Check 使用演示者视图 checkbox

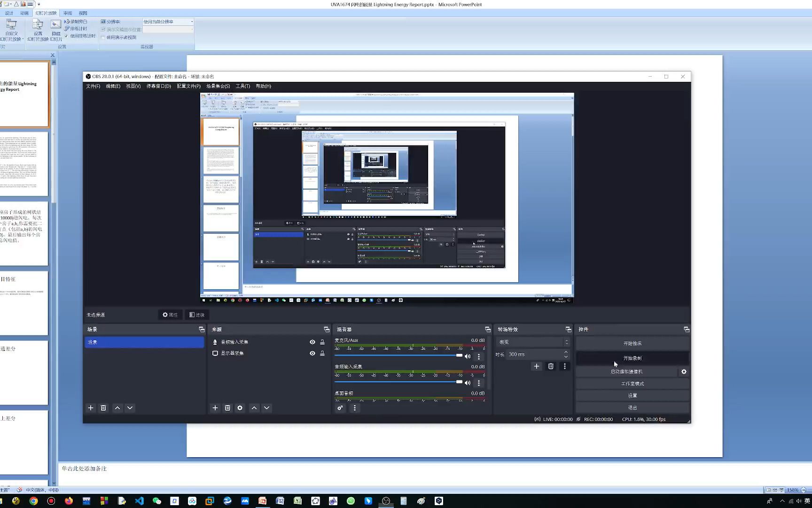[103, 37]
